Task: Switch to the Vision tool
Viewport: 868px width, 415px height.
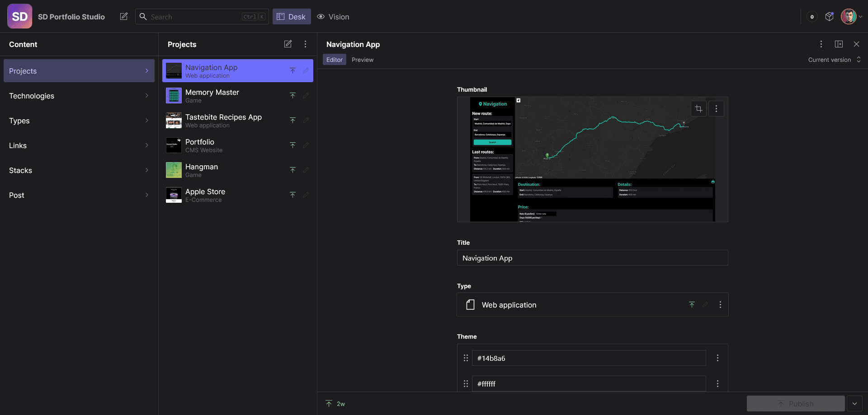Action: click(x=333, y=17)
